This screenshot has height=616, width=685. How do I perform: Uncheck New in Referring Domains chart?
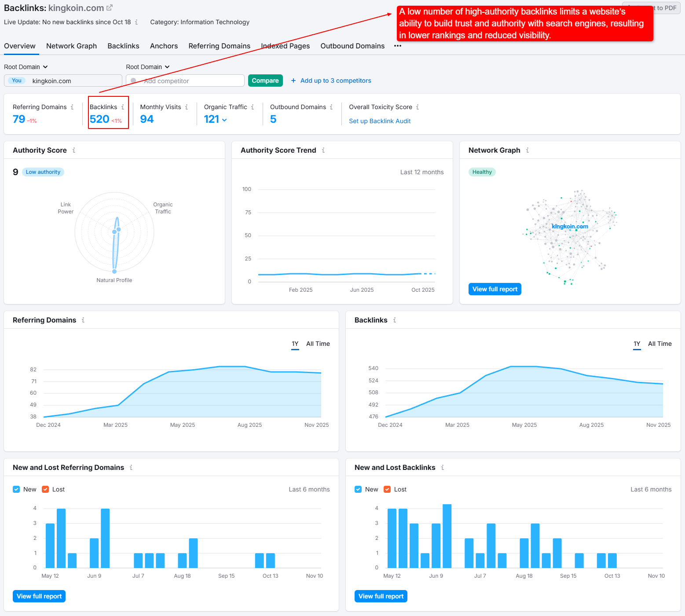[16, 489]
